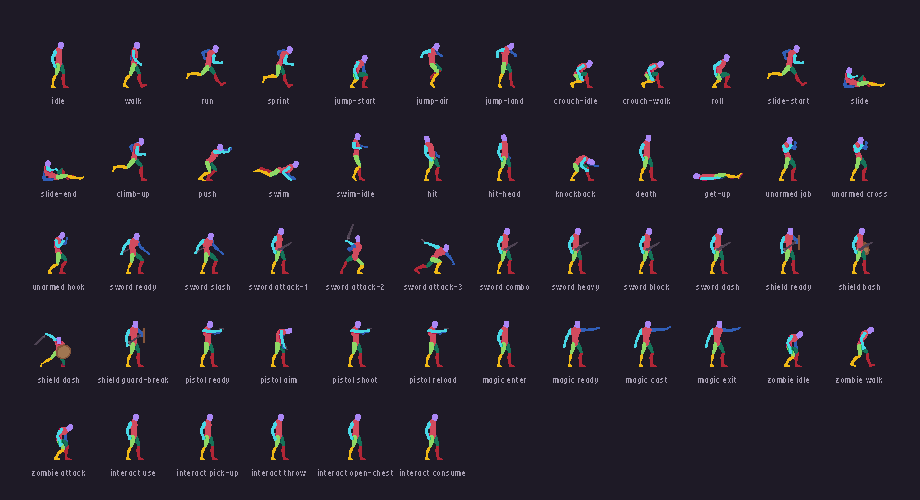
Task: Select the sprite above the 'hit' label
Action: pos(432,158)
